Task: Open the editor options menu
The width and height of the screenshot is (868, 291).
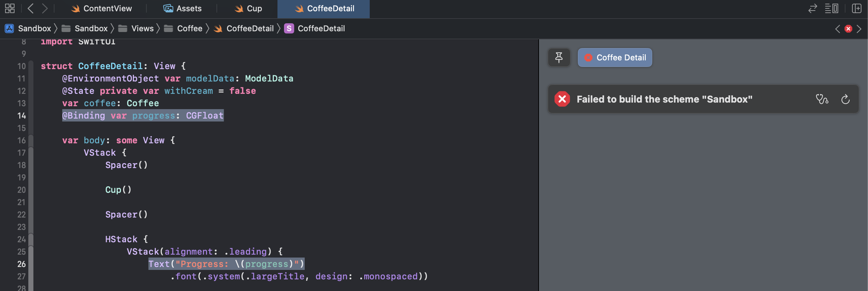Action: pyautogui.click(x=831, y=8)
